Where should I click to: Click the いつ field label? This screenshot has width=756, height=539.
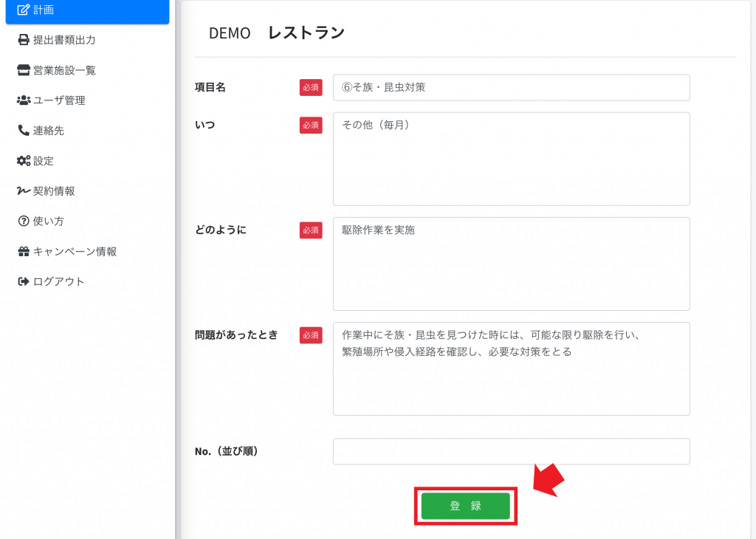point(205,125)
